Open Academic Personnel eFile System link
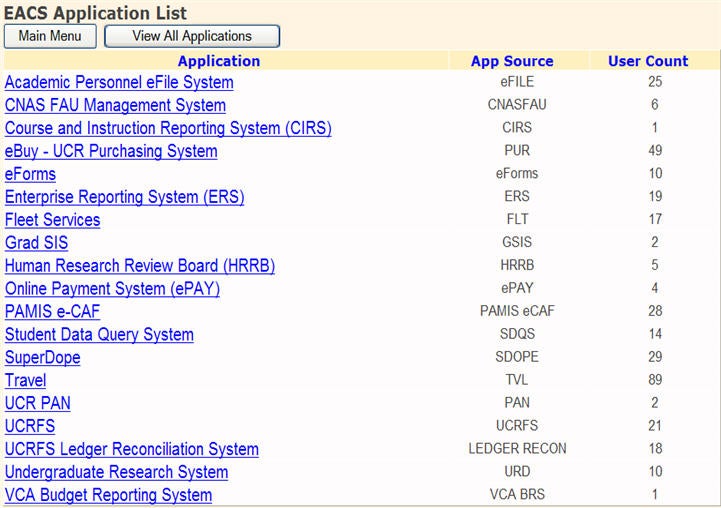The image size is (721, 508). point(119,82)
